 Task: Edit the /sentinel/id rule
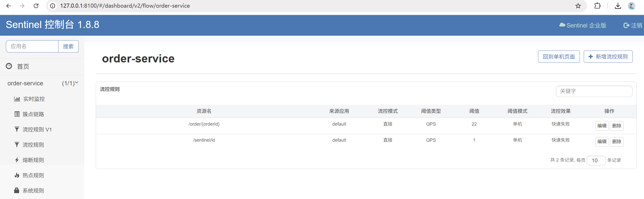(602, 142)
